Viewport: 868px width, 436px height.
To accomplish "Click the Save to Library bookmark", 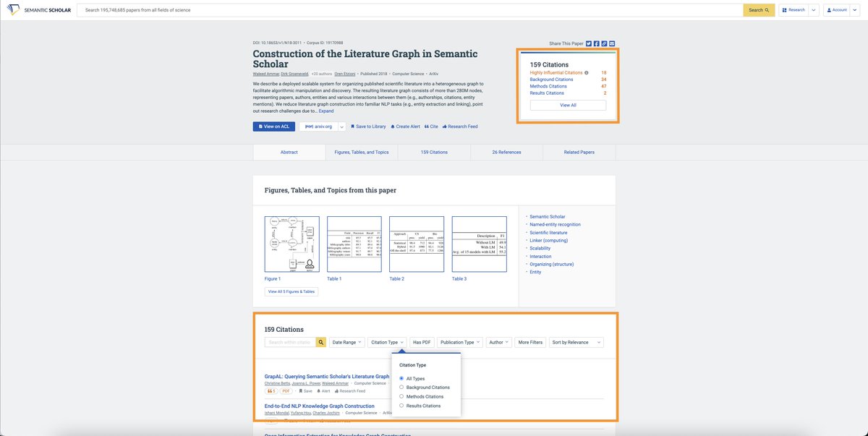I will click(x=368, y=127).
